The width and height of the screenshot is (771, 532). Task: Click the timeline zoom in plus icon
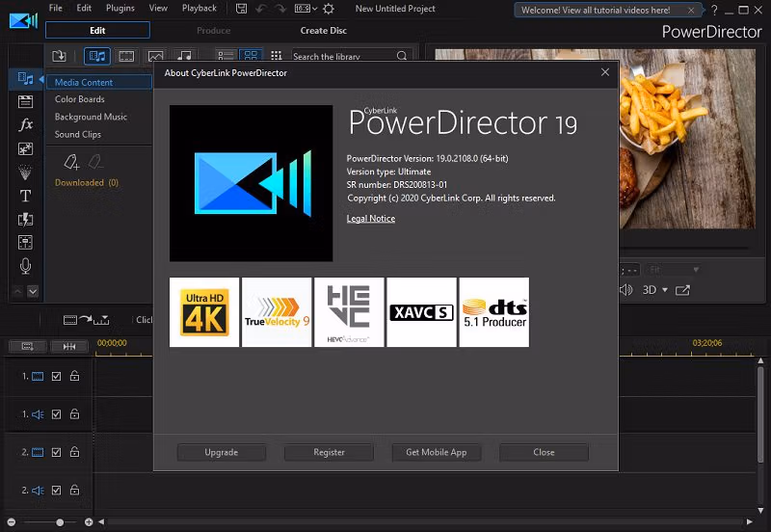89,522
